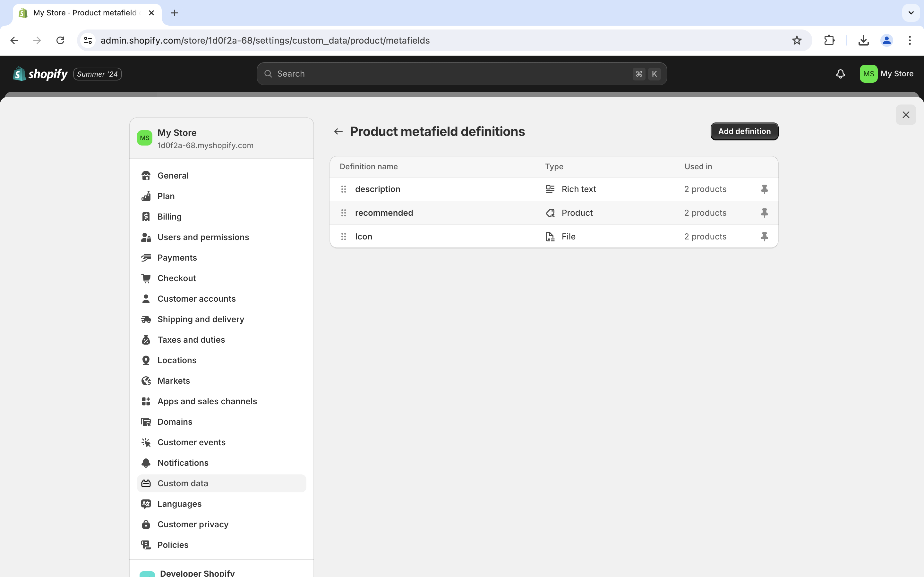Click drag handle of description row
924x577 pixels.
pos(343,189)
